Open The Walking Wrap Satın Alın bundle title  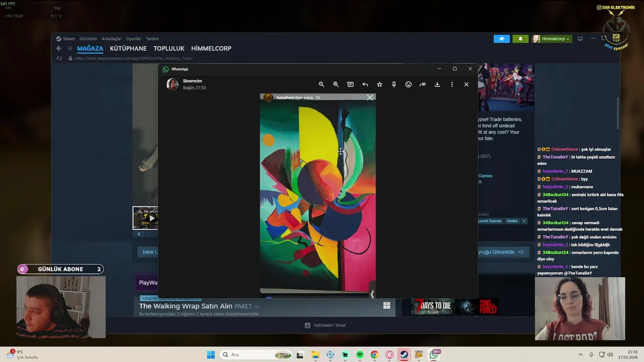pyautogui.click(x=186, y=306)
